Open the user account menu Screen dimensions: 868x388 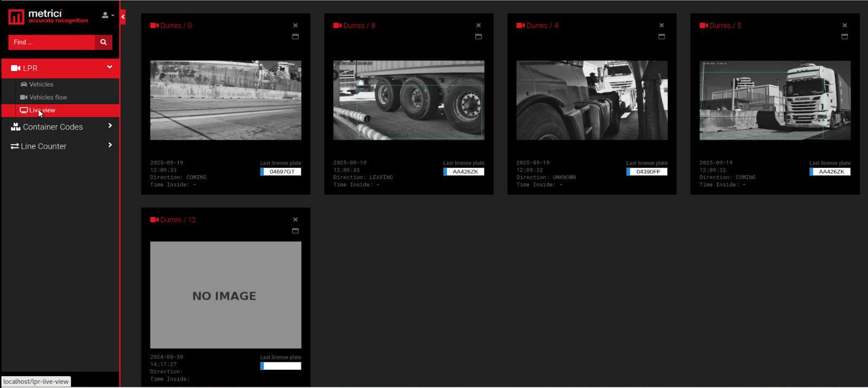(x=107, y=15)
